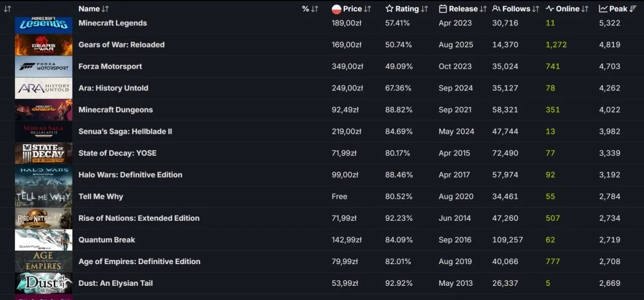This screenshot has height=300, width=644.
Task: Click the star icon in Rating header
Action: [x=389, y=9]
